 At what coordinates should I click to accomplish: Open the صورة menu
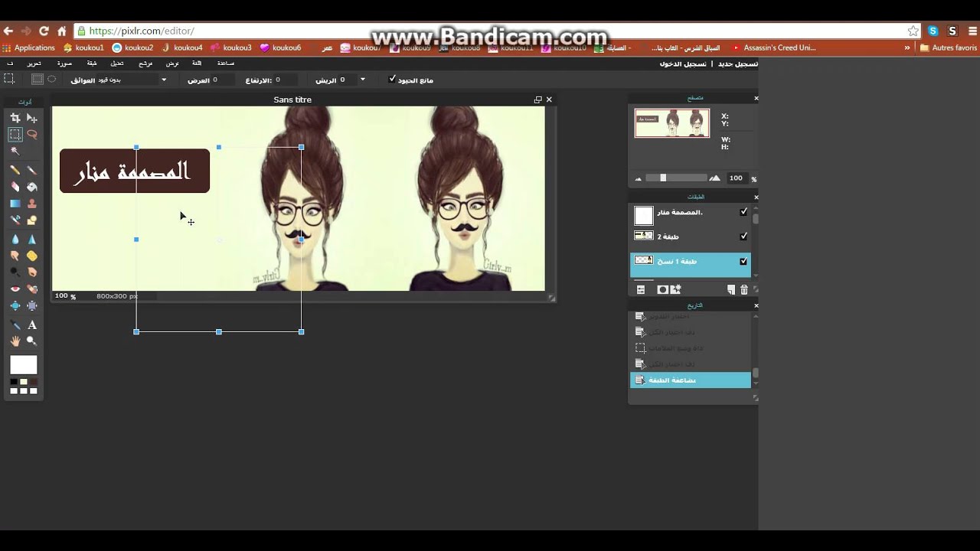64,64
